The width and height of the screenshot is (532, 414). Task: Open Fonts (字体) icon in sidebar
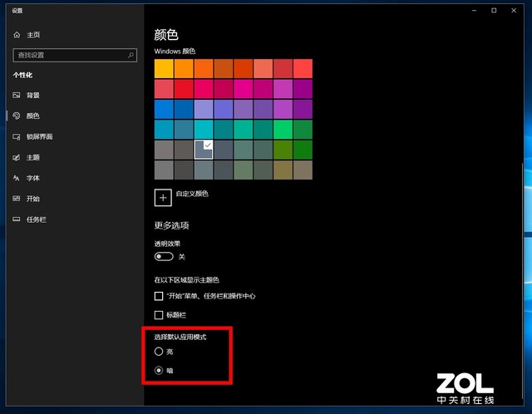coord(17,179)
